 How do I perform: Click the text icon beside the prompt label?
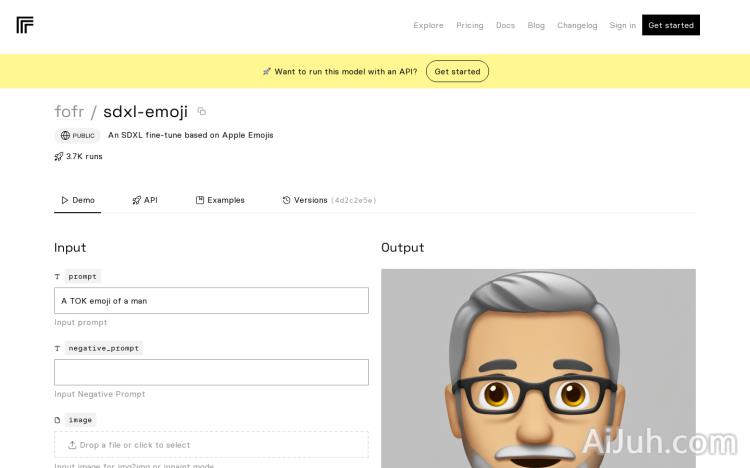click(x=58, y=276)
